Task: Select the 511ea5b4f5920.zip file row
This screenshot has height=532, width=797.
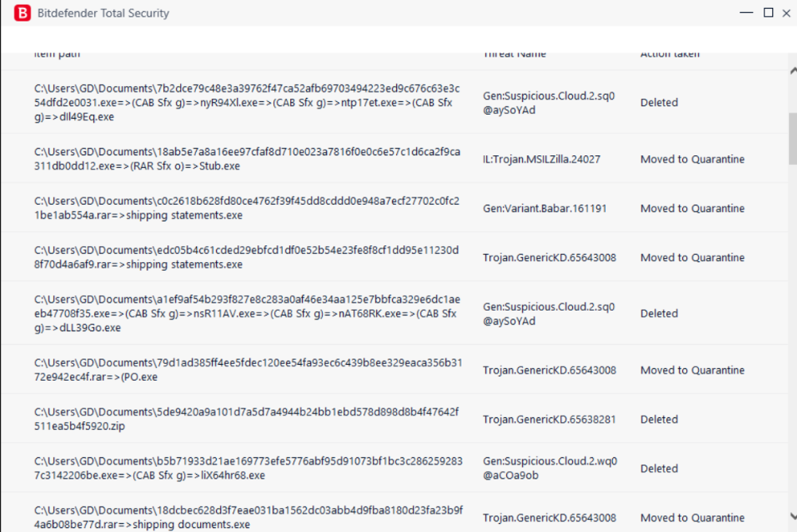Action: click(x=395, y=419)
